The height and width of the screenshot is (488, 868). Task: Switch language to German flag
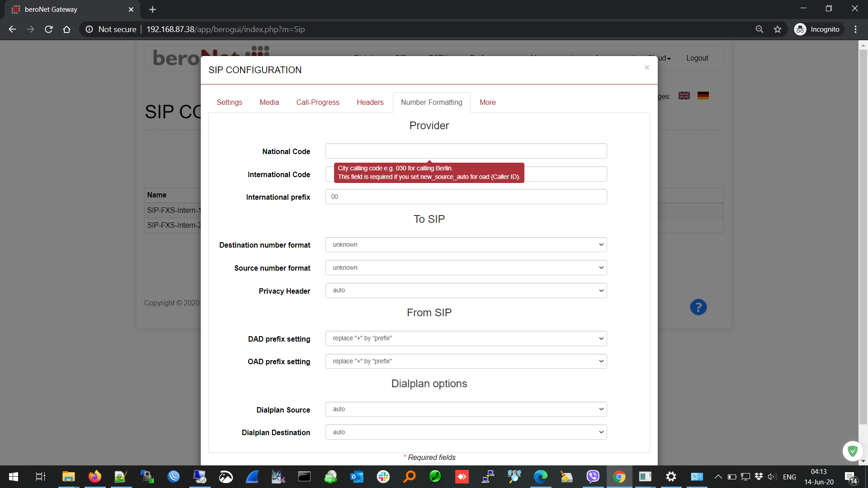[x=703, y=96]
